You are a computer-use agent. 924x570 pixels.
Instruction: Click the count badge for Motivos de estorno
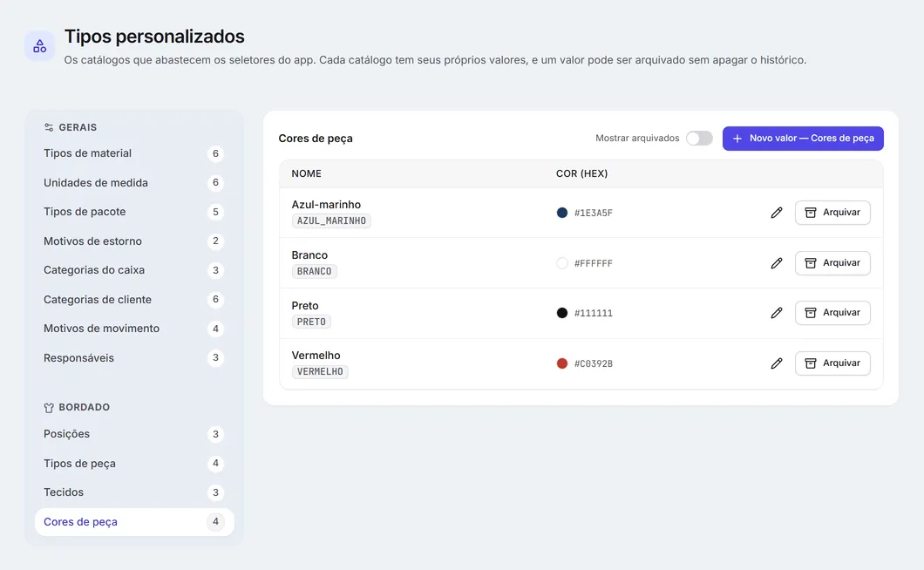tap(215, 241)
